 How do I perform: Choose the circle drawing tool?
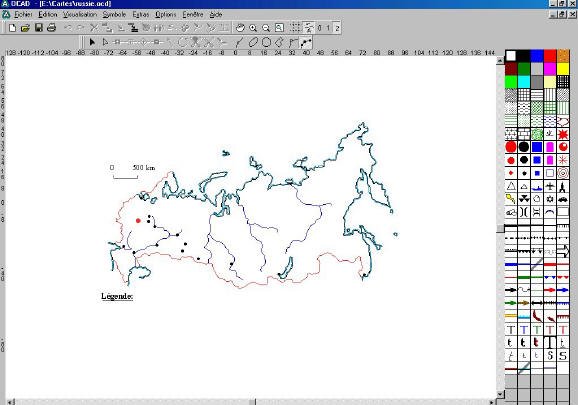pos(266,42)
